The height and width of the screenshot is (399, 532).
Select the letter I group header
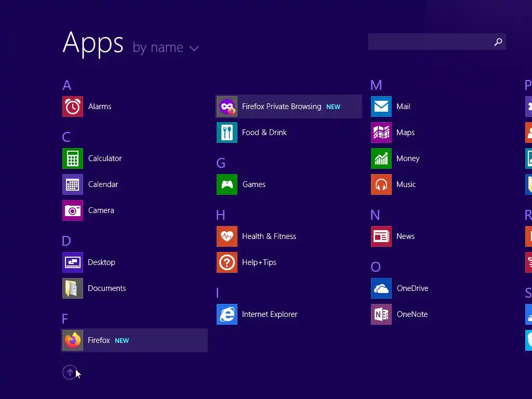pos(218,293)
